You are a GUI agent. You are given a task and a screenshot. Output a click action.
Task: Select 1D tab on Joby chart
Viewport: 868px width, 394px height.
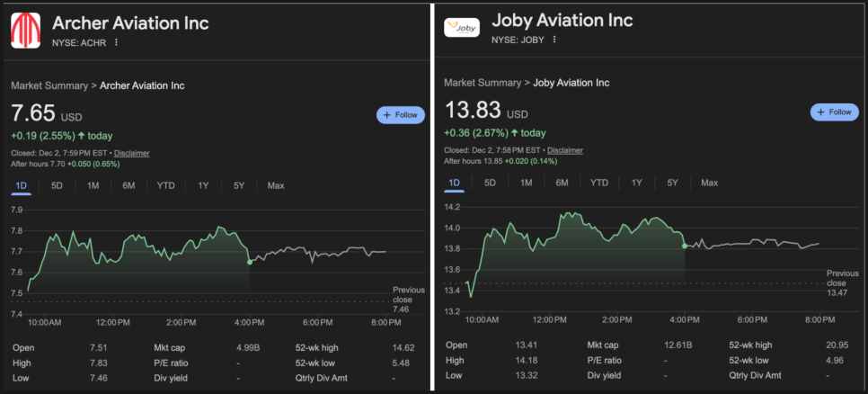(454, 183)
